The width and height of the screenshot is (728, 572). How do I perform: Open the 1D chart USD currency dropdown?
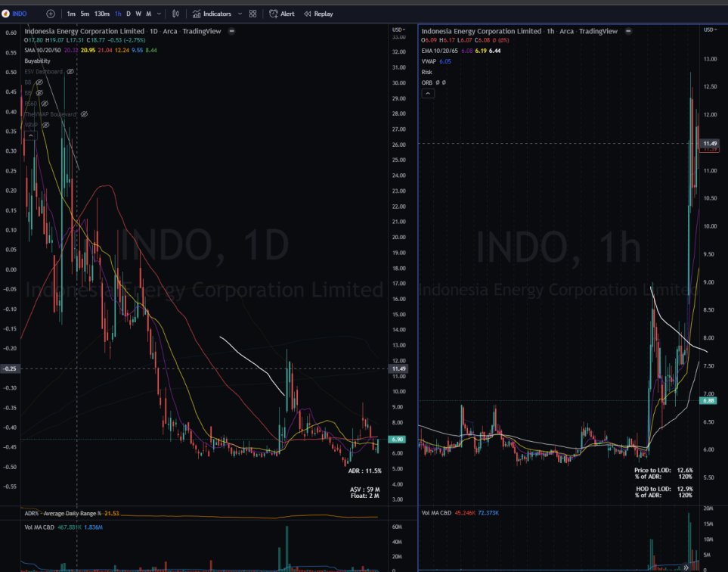(x=399, y=30)
